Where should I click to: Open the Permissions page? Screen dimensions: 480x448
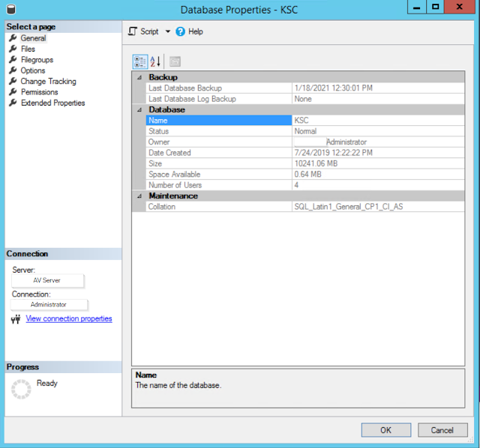(39, 92)
